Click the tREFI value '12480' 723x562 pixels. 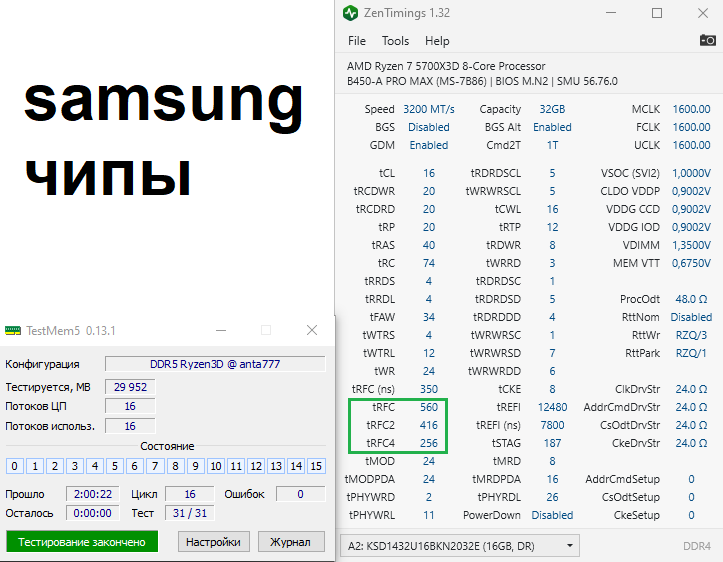(x=552, y=407)
